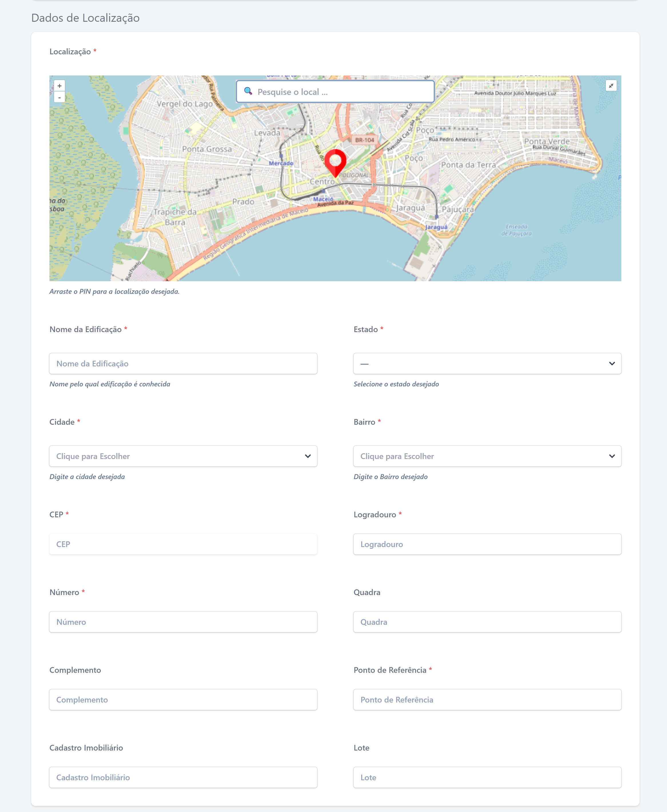
Task: Focus the Quadra input box
Action: pos(487,621)
